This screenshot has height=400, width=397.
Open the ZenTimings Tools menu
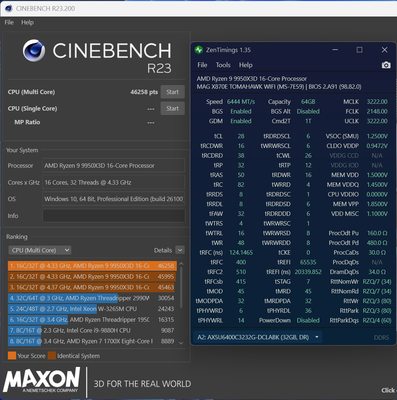click(x=223, y=65)
